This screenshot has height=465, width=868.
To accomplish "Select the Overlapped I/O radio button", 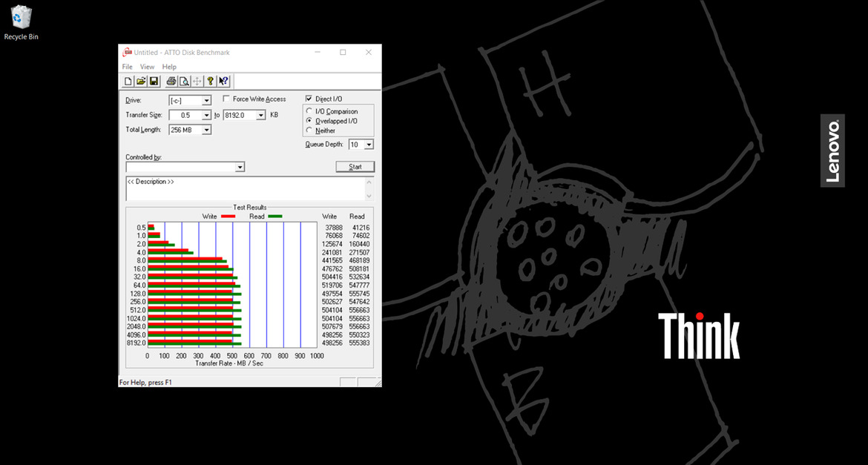I will (x=309, y=121).
